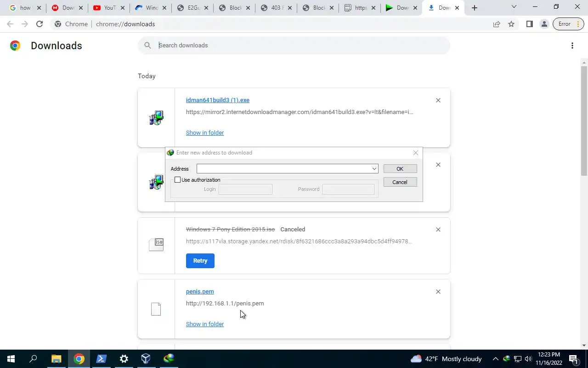Click OK in the IDM dialog
This screenshot has height=368, width=588.
(400, 169)
